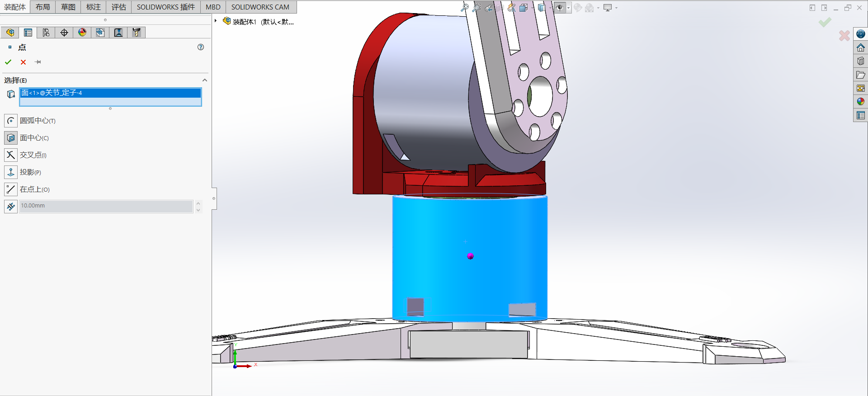
Task: Expand the 装配体1 flyout tree node
Action: [216, 21]
